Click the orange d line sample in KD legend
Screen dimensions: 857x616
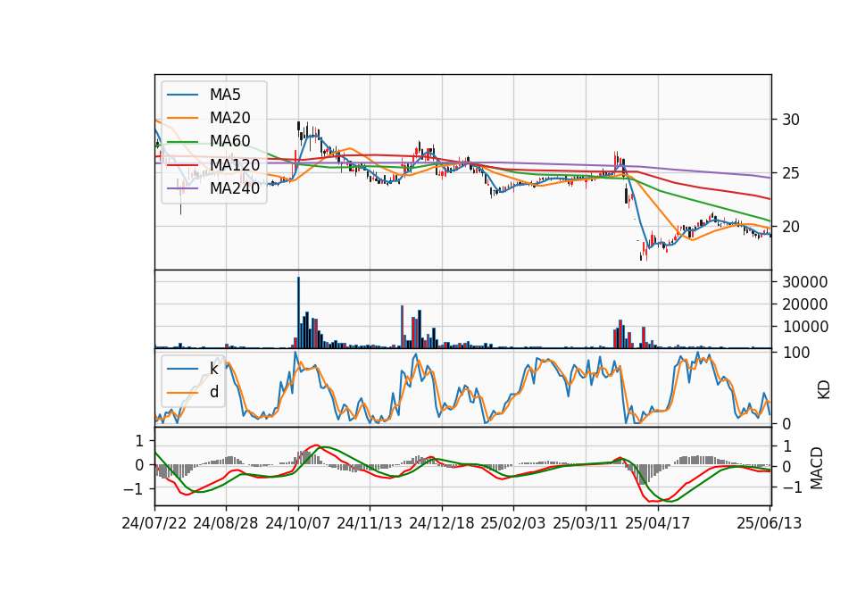182,393
